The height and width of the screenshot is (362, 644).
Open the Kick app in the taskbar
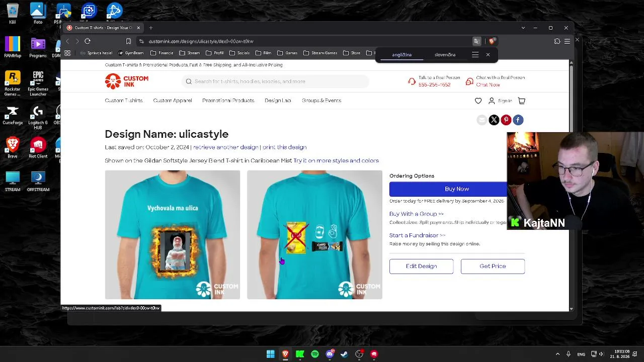coord(300,354)
